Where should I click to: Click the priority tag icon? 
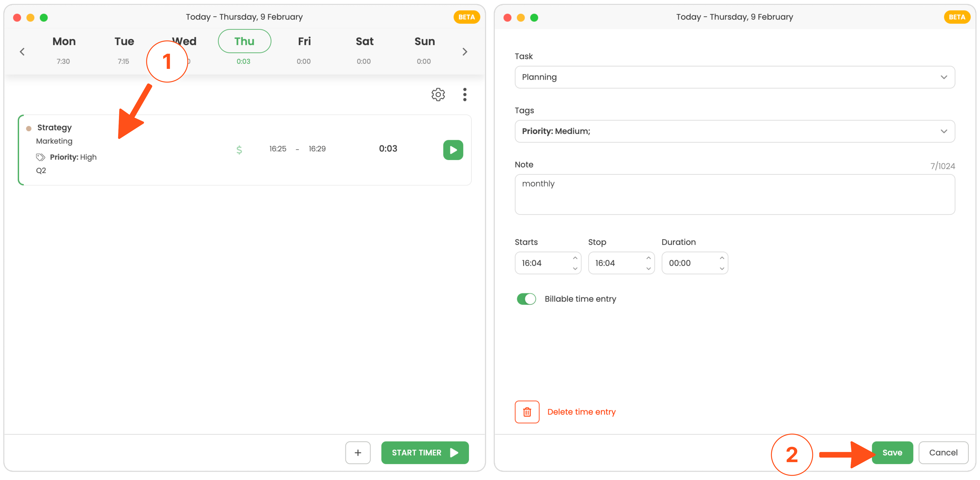tap(40, 157)
